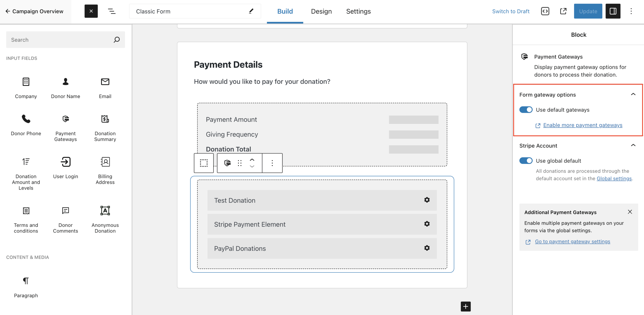Insert the Donation Summary block
644x315 pixels.
[105, 128]
